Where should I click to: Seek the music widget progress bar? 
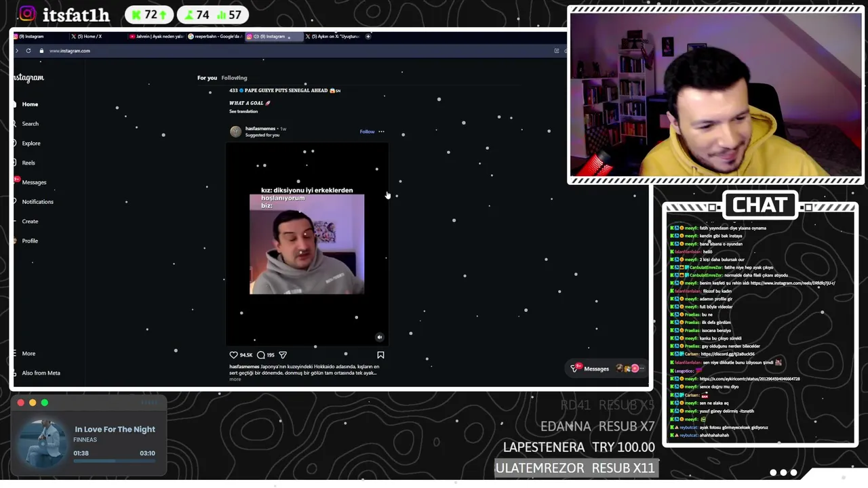pos(114,462)
